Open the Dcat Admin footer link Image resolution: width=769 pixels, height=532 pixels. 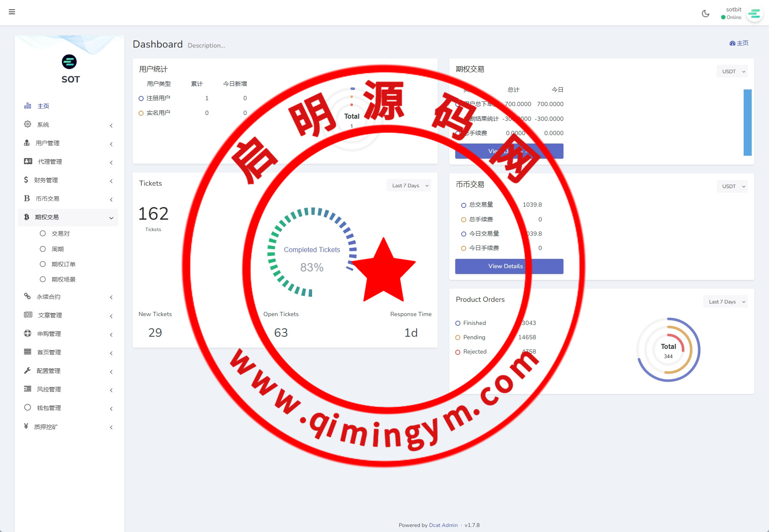tap(443, 525)
